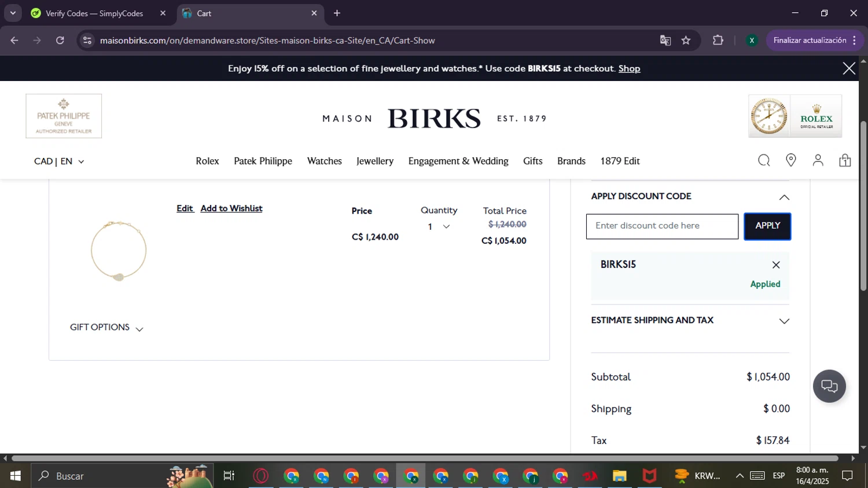Click the Edit link for the bracelet
Screen dimensions: 868x488
(185, 208)
